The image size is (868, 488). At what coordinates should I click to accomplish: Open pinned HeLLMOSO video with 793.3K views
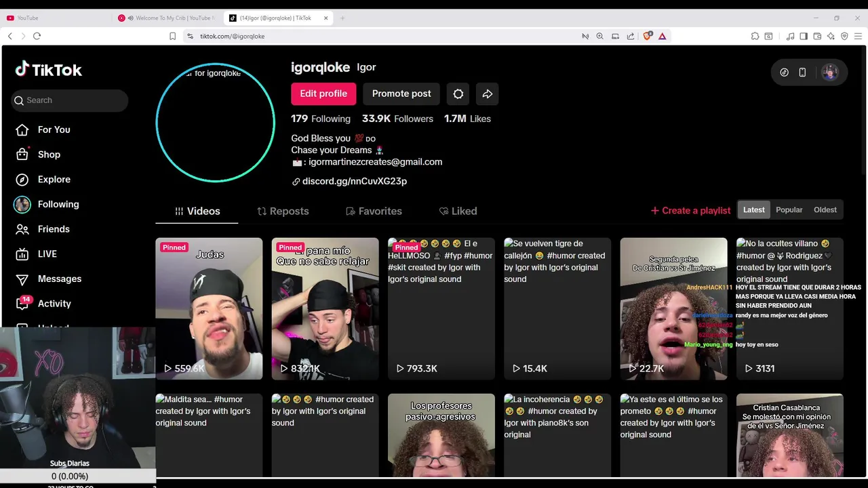coord(441,308)
